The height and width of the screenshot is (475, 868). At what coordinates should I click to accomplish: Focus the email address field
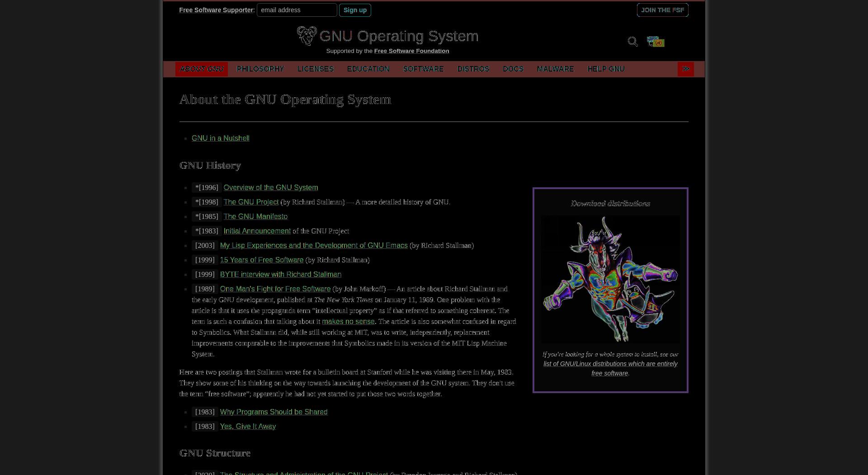click(x=297, y=10)
